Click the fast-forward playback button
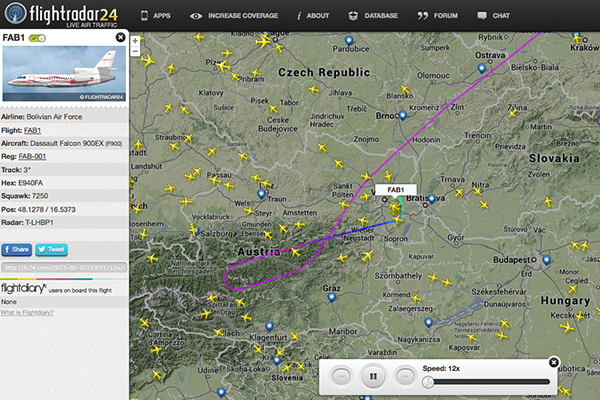The width and height of the screenshot is (600, 400). [405, 377]
